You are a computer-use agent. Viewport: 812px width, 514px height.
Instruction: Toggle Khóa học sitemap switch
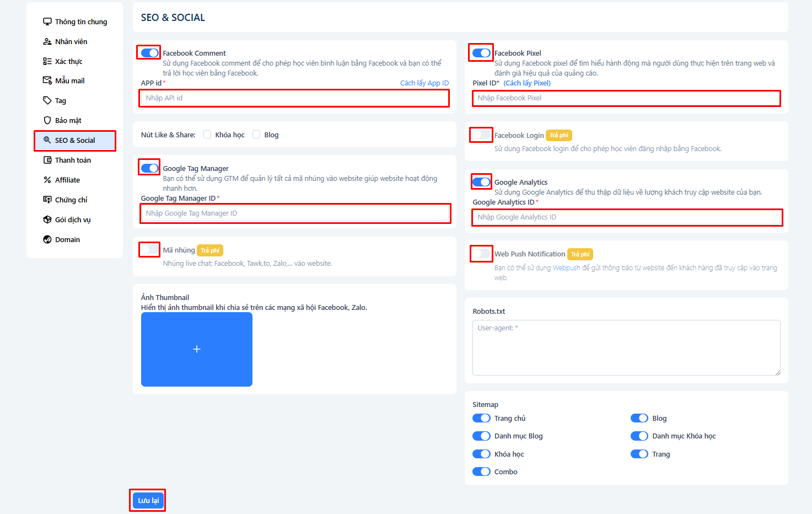point(481,454)
